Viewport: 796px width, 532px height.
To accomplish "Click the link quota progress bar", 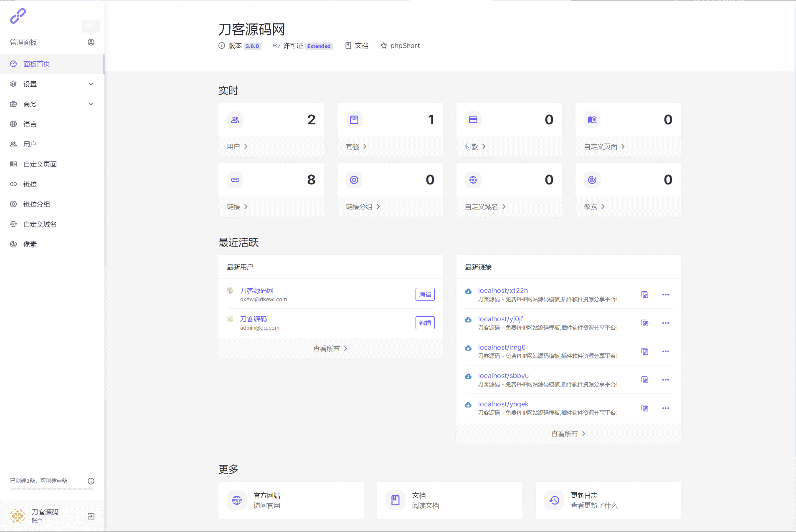I will 52,489.
